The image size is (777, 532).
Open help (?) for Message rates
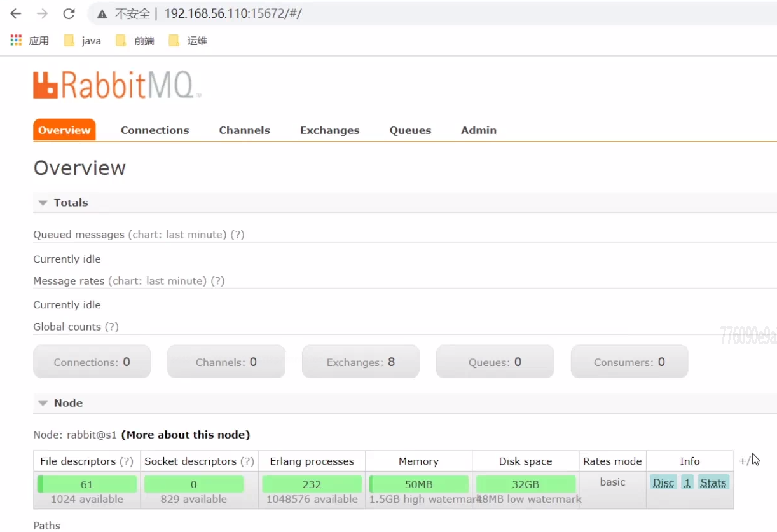[217, 281]
